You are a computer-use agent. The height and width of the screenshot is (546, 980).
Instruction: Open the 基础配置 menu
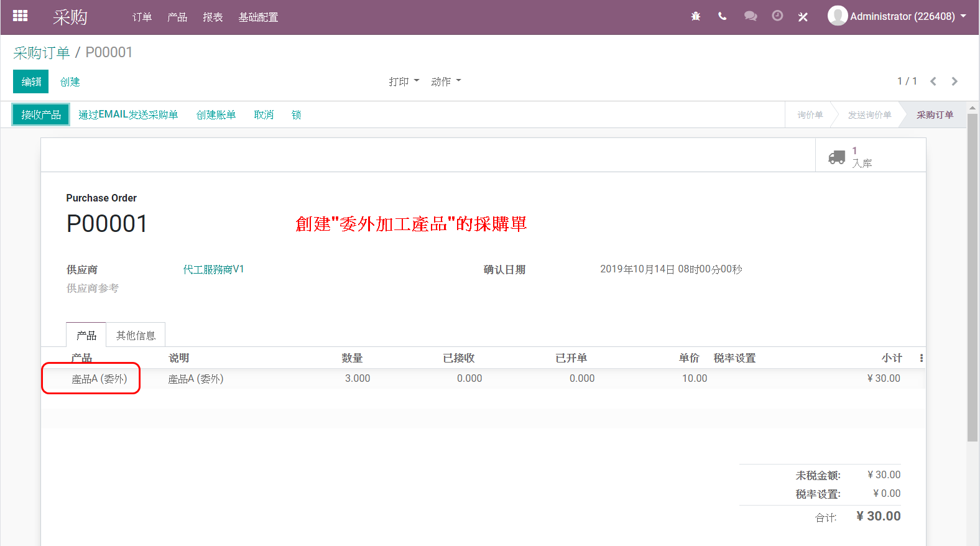pos(258,17)
